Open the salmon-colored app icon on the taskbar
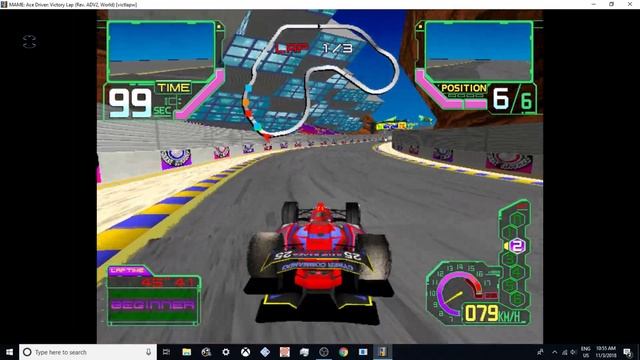This screenshot has height=360, width=640. (x=284, y=352)
